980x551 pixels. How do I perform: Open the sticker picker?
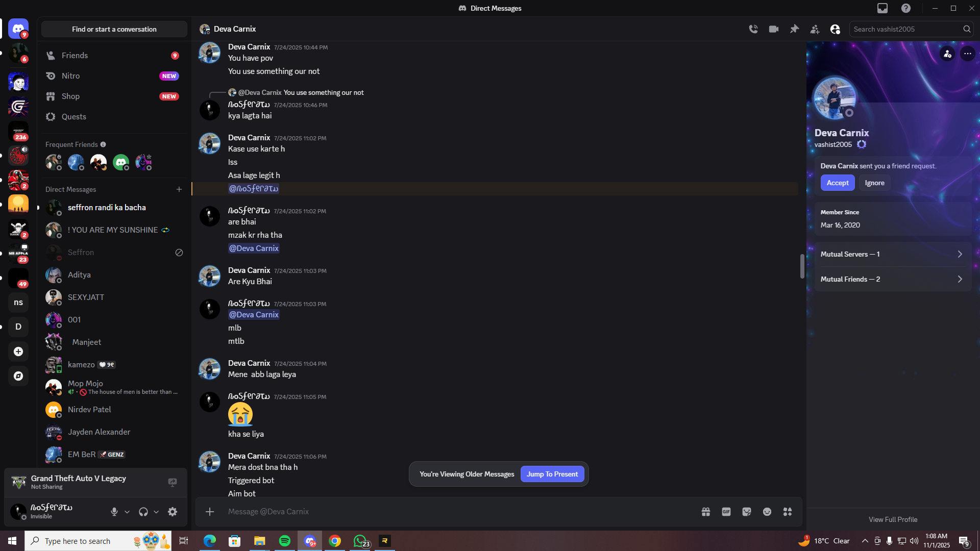[747, 512]
